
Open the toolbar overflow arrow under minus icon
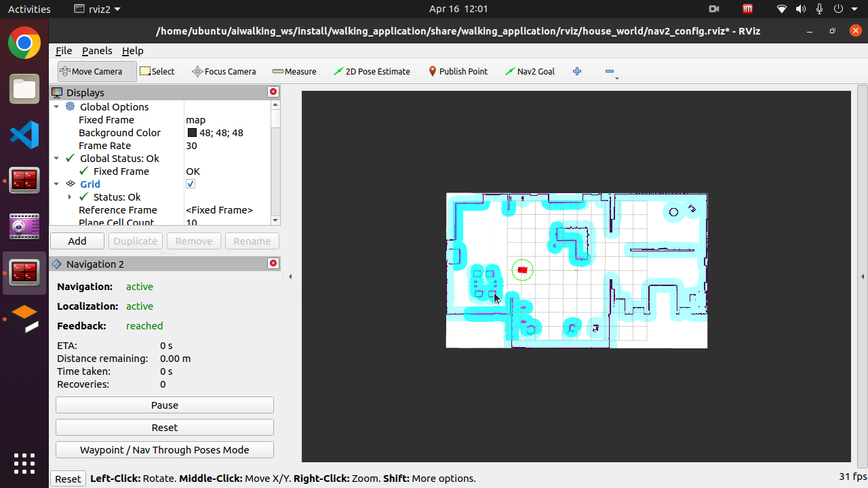tap(616, 79)
